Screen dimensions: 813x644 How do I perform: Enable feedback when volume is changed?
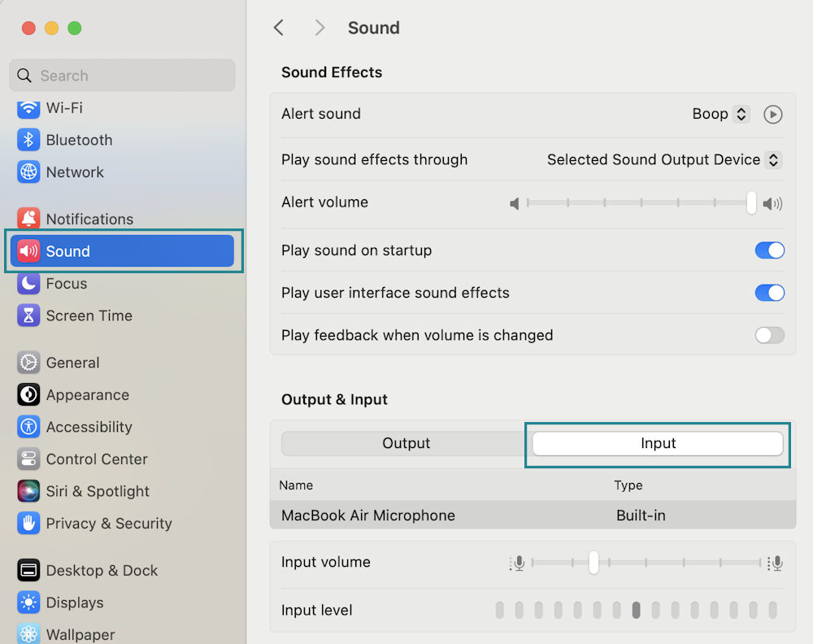point(769,335)
